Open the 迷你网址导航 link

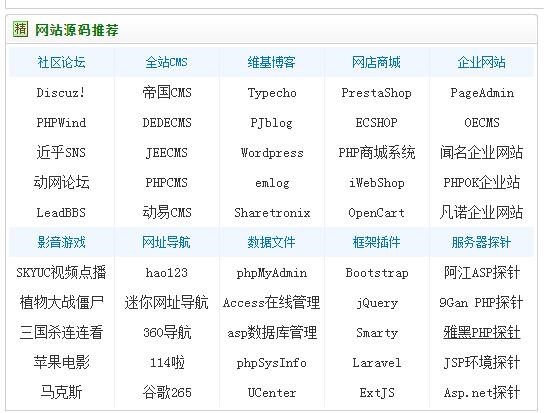(x=167, y=302)
